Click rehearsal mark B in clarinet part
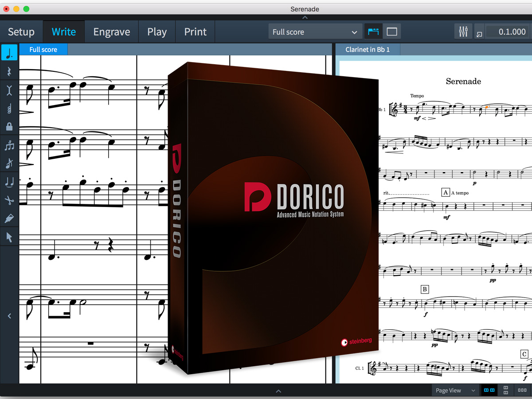532x399 pixels. point(425,289)
